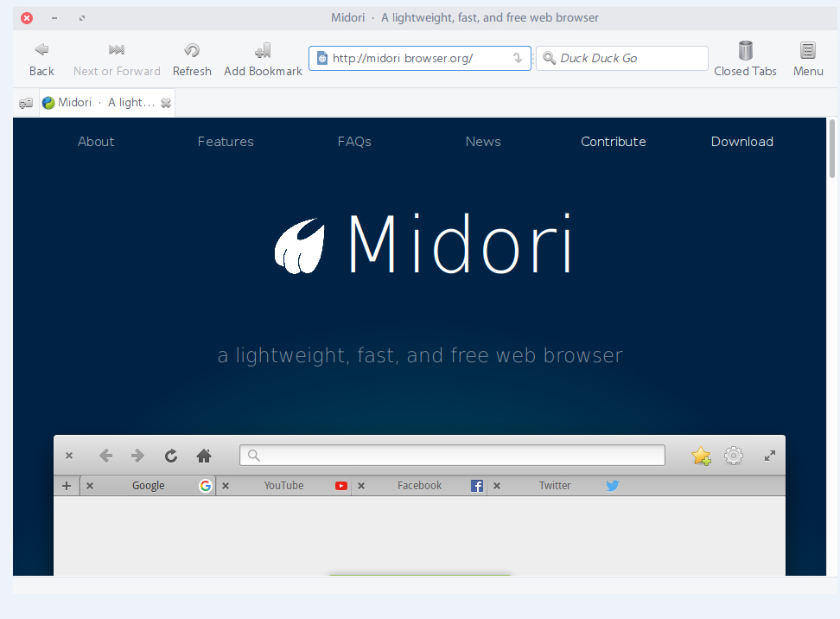The height and width of the screenshot is (619, 840).
Task: Open the Menu icon in toolbar
Action: (x=808, y=50)
